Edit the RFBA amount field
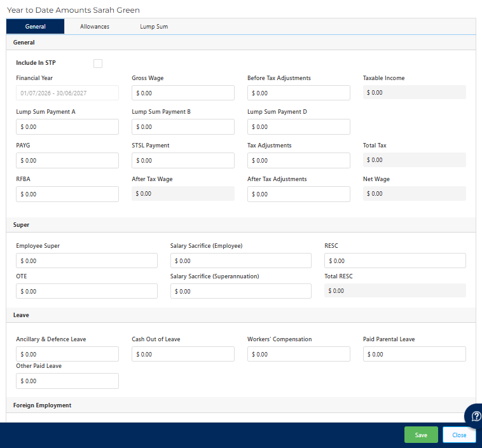Viewport: 482px width, 448px height. [x=67, y=194]
